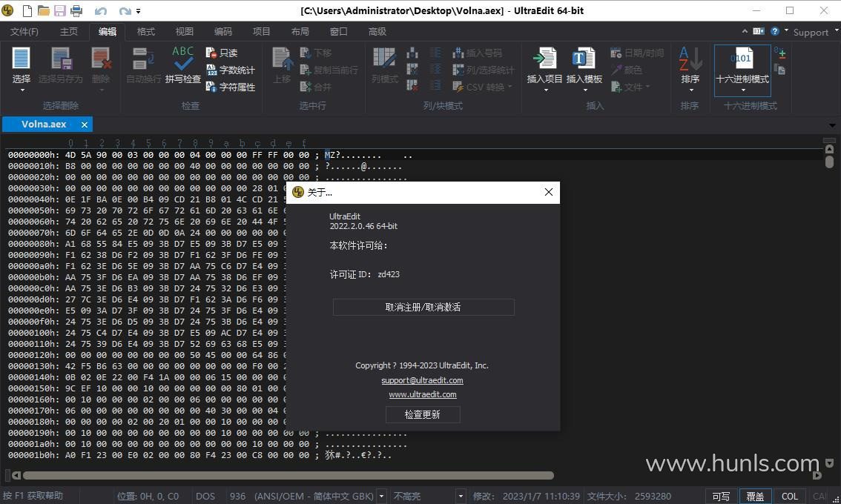Viewport: 841px width, 504px height.
Task: Click the blue help question mark icon
Action: [x=774, y=32]
